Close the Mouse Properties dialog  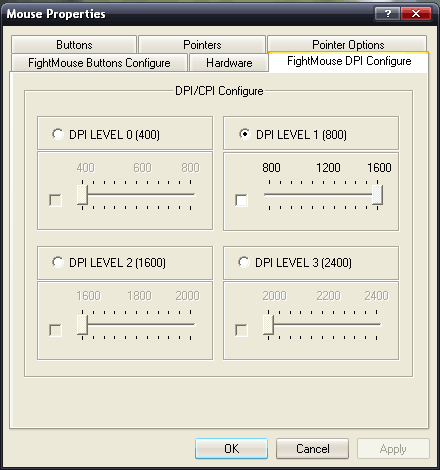(x=416, y=14)
